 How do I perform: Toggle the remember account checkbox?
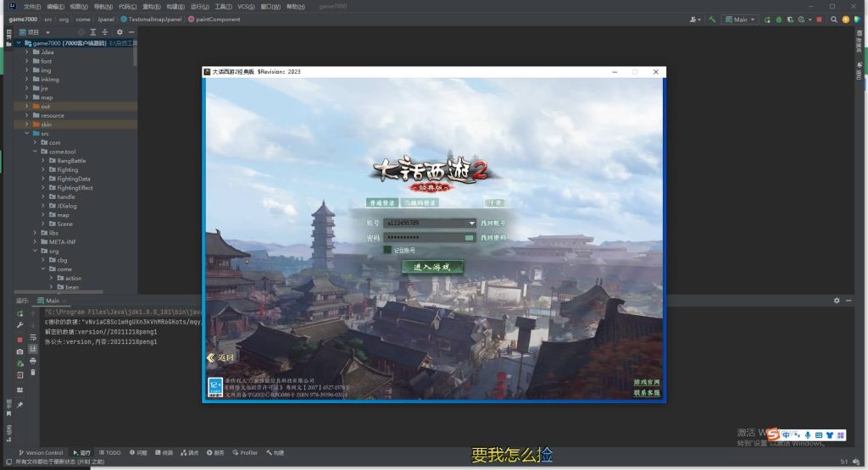click(387, 250)
